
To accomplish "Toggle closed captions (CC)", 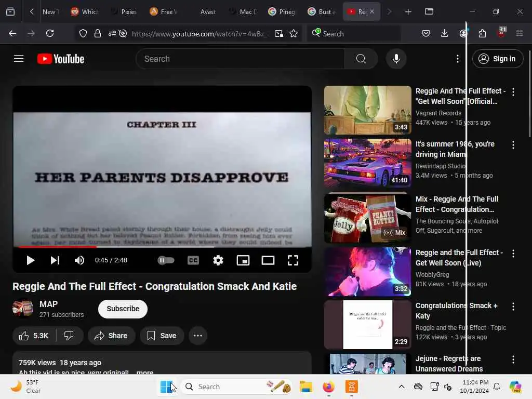I will [x=193, y=260].
